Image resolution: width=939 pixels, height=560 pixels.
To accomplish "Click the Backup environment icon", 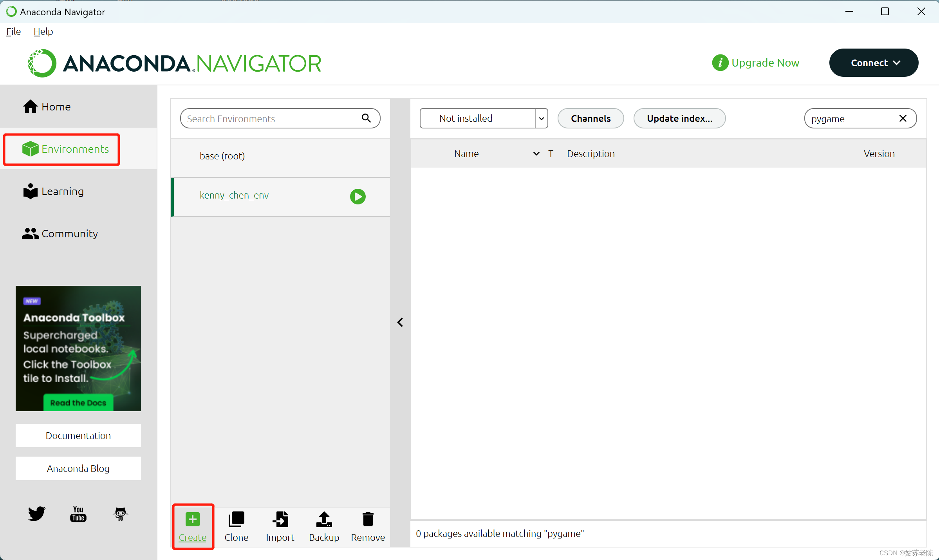I will pos(324,519).
